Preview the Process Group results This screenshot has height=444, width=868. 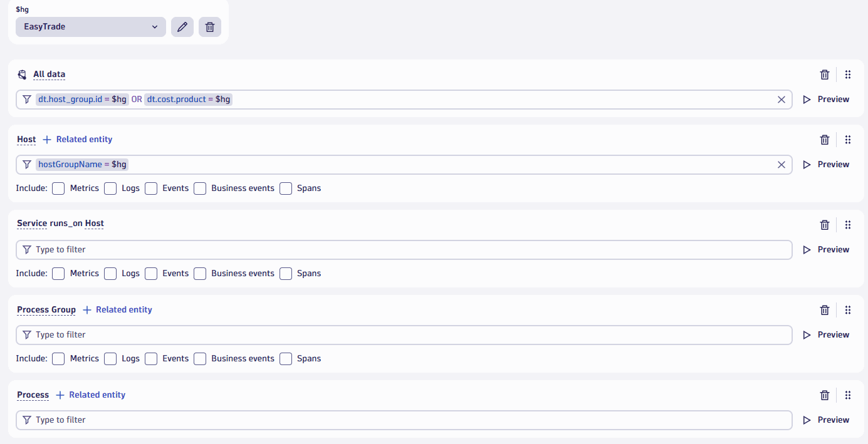pyautogui.click(x=826, y=335)
